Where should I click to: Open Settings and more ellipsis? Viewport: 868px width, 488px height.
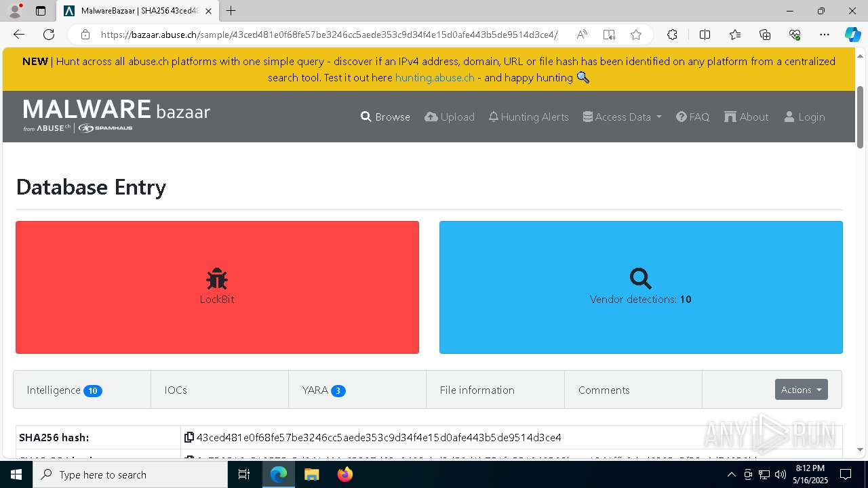click(x=825, y=35)
